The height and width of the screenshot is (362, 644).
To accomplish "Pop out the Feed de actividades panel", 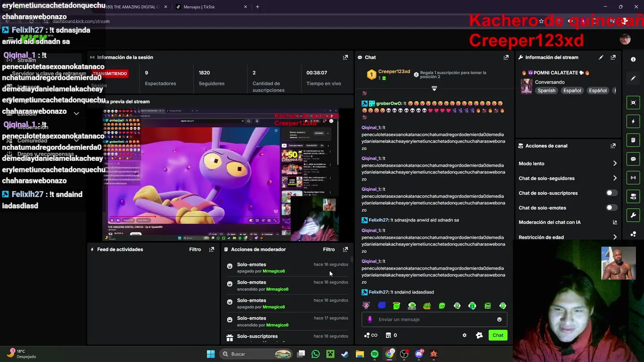I will [211, 249].
